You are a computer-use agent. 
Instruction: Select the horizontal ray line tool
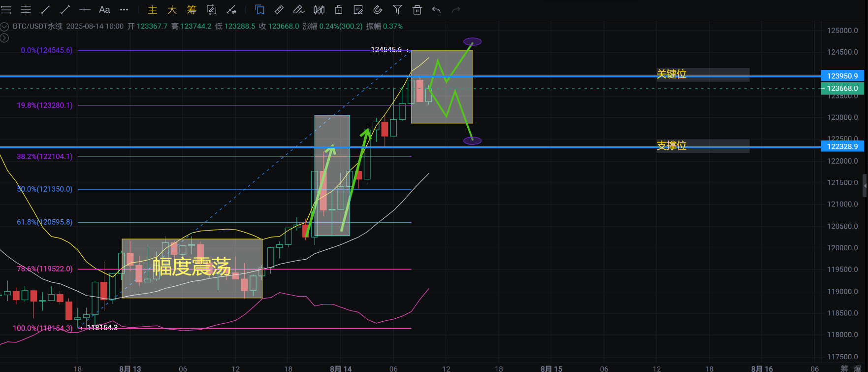point(85,9)
